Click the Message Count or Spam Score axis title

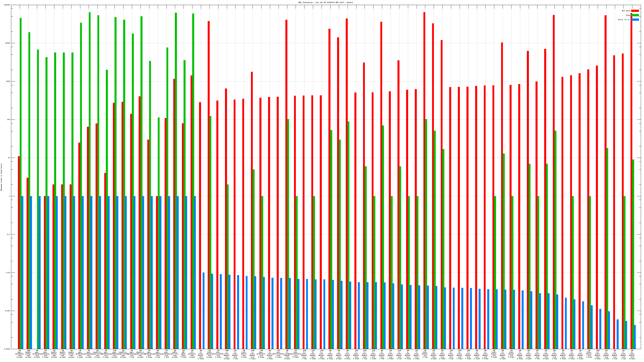click(1, 177)
